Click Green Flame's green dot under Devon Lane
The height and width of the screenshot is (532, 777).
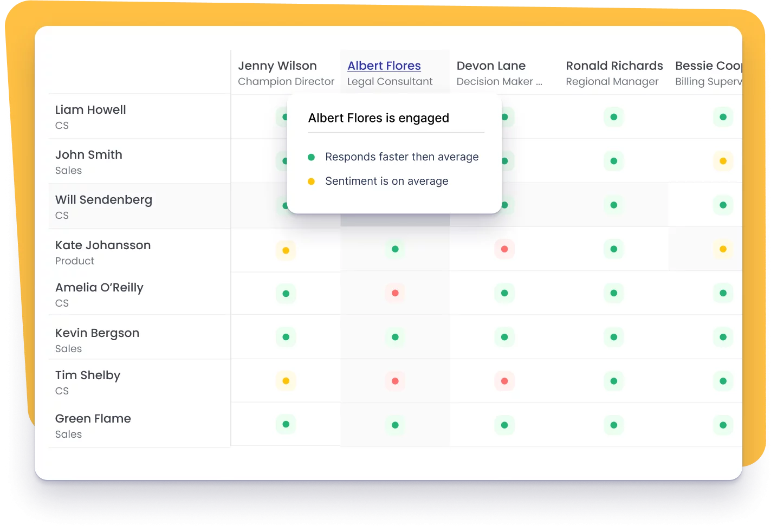(504, 425)
